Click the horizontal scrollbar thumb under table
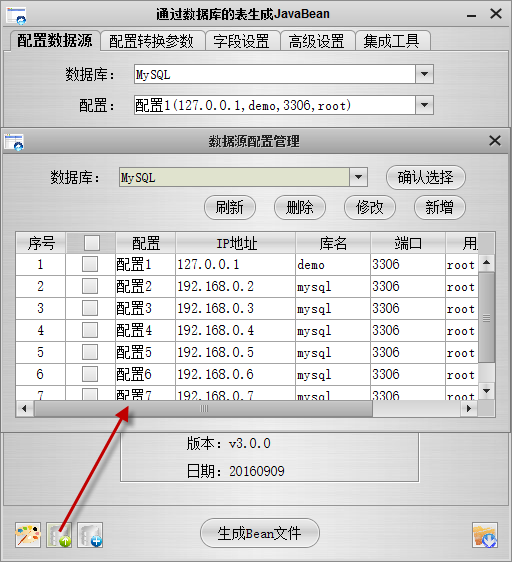Viewport: 512px width, 562px height. tap(203, 409)
